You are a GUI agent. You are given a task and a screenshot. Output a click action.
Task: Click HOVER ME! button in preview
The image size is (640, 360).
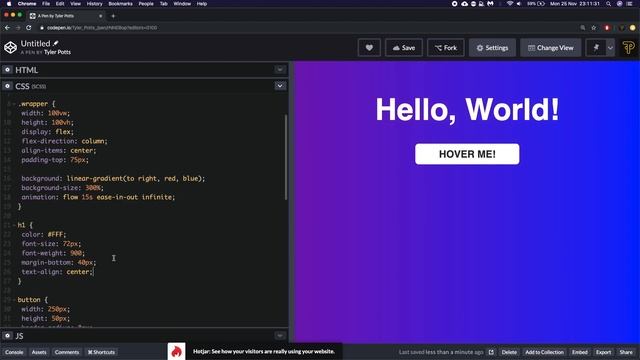467,154
